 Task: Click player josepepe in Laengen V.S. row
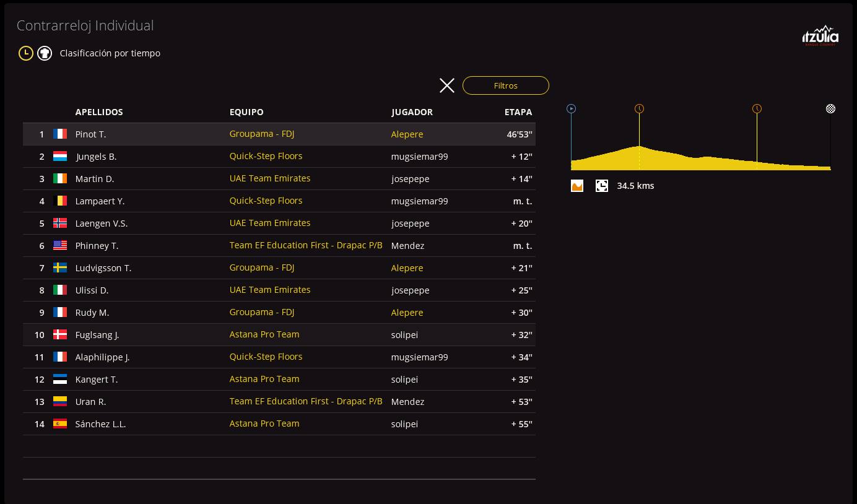(411, 224)
